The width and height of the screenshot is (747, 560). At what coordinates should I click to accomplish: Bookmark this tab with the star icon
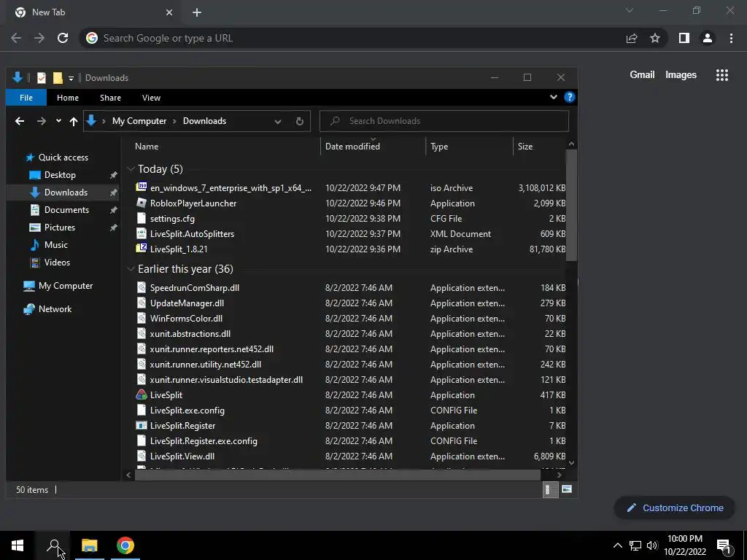pyautogui.click(x=655, y=38)
